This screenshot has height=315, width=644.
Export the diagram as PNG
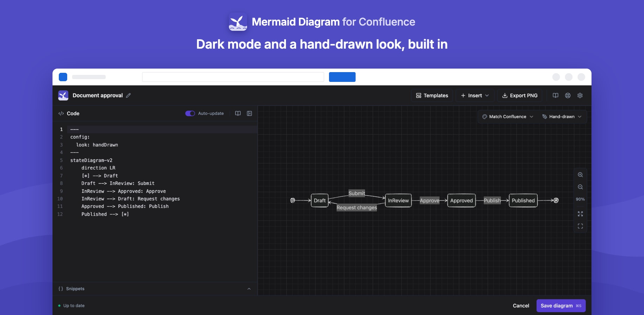tap(520, 96)
